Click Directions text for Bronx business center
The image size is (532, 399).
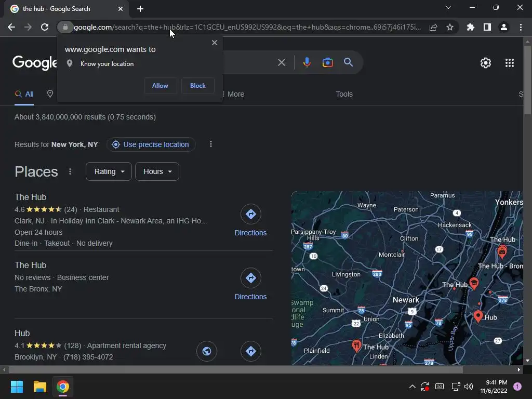click(x=251, y=297)
